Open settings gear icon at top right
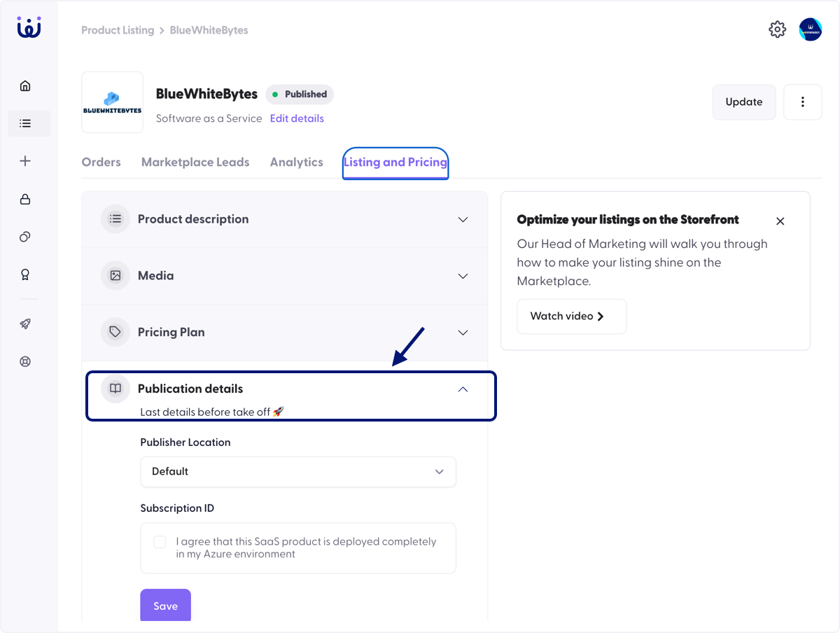This screenshot has height=633, width=840. [x=777, y=29]
